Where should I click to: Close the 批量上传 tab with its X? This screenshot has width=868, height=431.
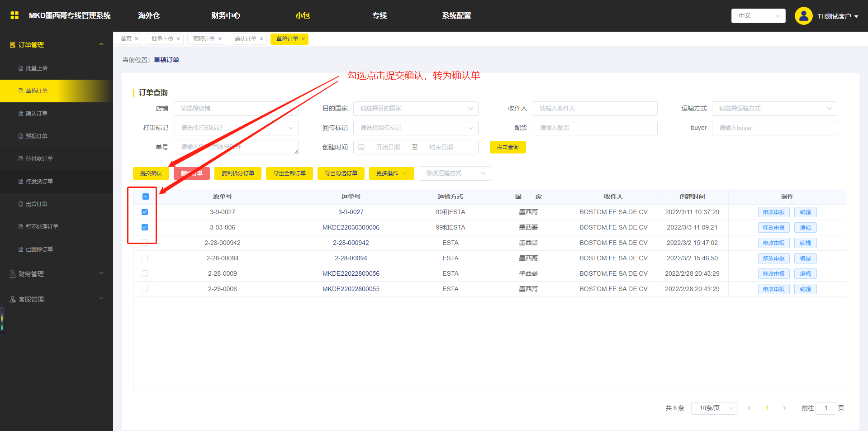[178, 39]
